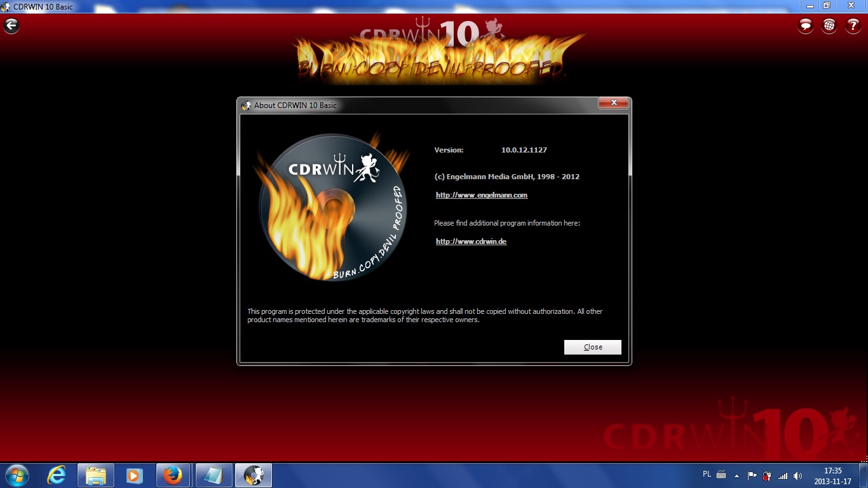868x488 pixels.
Task: Go back with the arrow icon
Action: coord(11,25)
